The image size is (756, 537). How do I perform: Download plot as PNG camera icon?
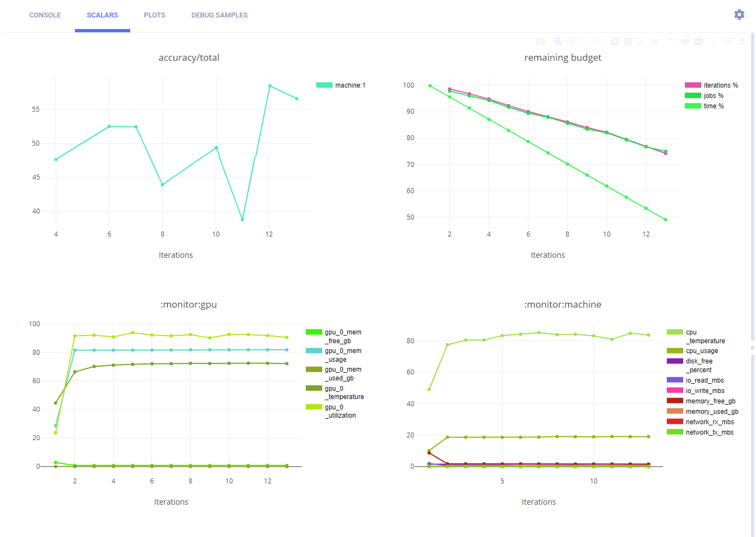click(x=540, y=42)
